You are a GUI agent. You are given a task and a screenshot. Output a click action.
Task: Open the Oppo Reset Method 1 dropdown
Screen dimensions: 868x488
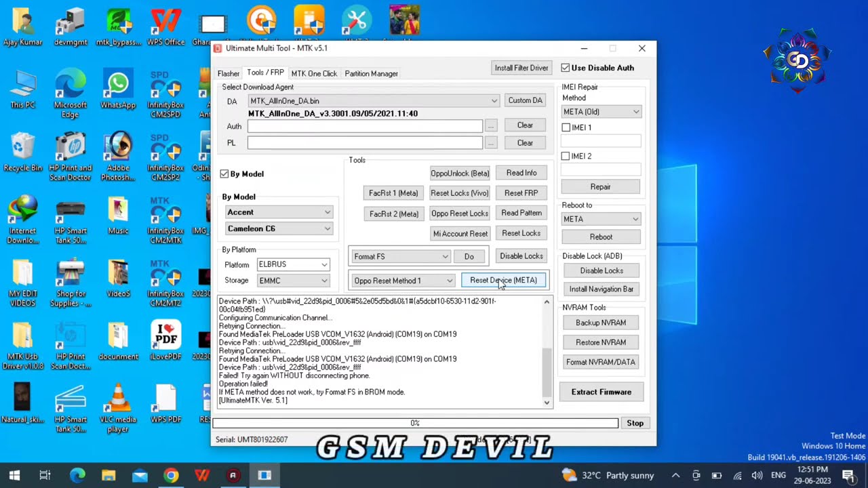[403, 281]
